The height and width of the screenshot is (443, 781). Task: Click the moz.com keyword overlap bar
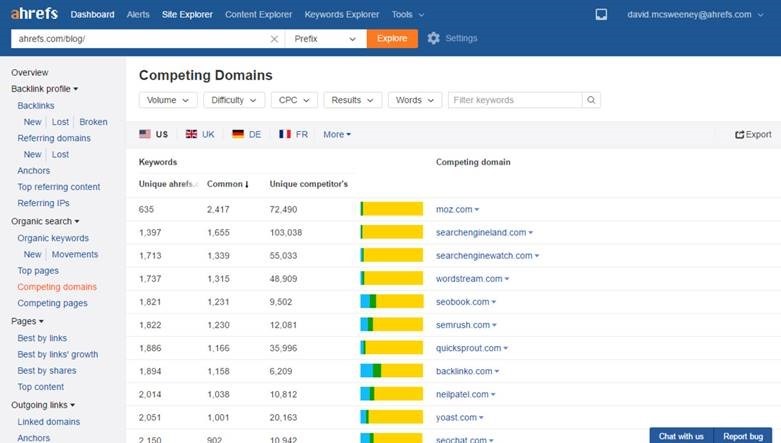pos(391,209)
